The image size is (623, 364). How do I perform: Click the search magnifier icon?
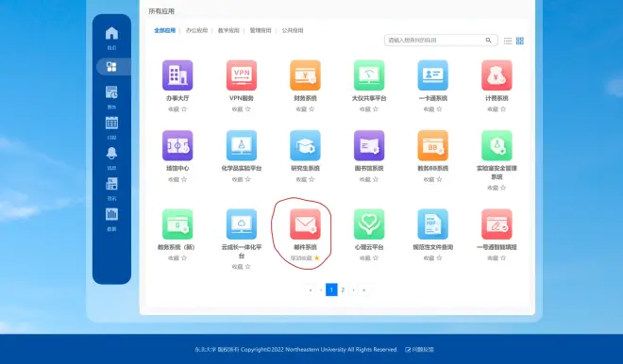(488, 41)
